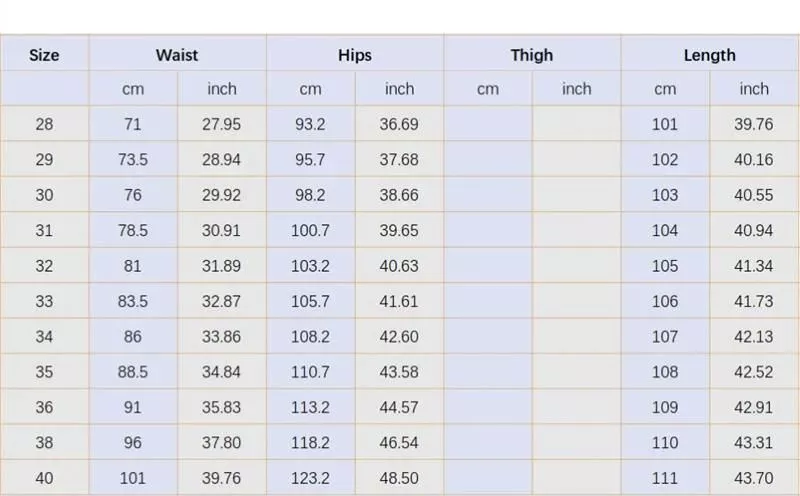The image size is (800, 496).
Task: Select the 40.16 length inch cell
Action: pyautogui.click(x=754, y=160)
